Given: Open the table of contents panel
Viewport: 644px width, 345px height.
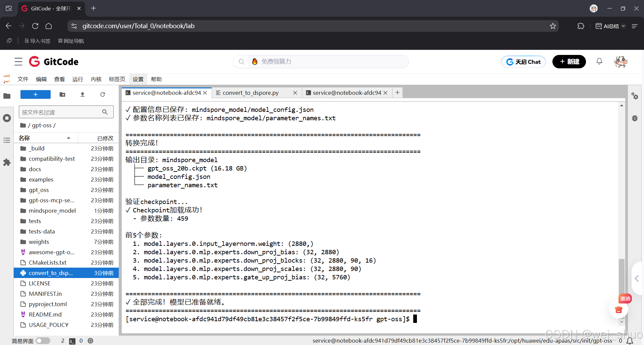Looking at the screenshot, I should click(7, 140).
